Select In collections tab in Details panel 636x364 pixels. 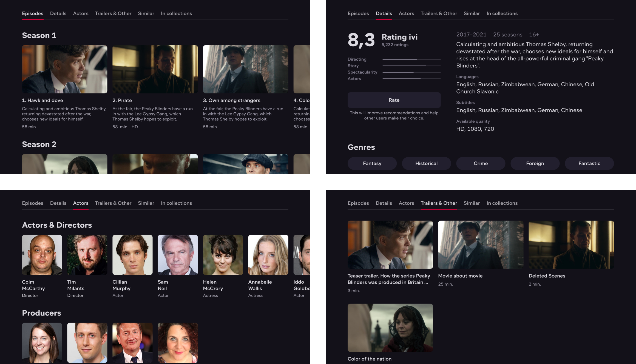pos(502,13)
